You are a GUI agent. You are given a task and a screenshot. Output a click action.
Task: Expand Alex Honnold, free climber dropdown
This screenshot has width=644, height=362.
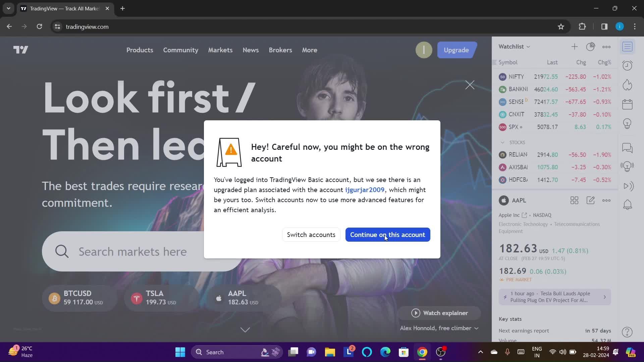click(x=439, y=328)
